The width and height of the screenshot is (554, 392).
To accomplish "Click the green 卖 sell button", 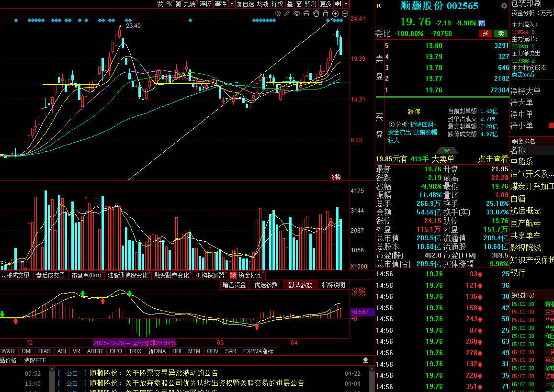I will 501,34.
